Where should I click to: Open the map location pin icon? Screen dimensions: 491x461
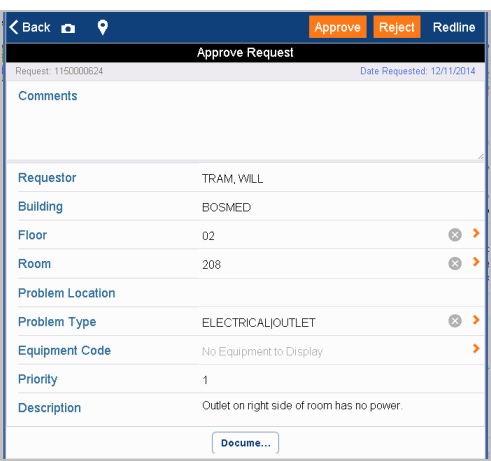tap(103, 27)
